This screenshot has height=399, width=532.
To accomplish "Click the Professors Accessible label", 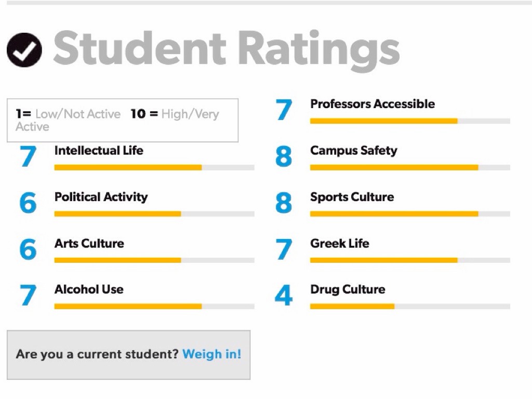I will tap(373, 104).
